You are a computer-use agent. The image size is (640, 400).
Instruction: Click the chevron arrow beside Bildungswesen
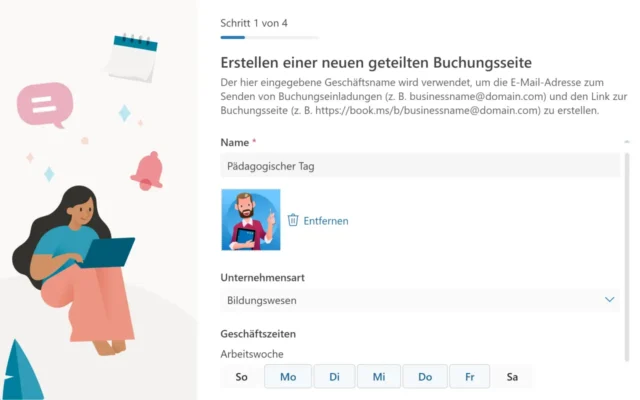pos(610,299)
